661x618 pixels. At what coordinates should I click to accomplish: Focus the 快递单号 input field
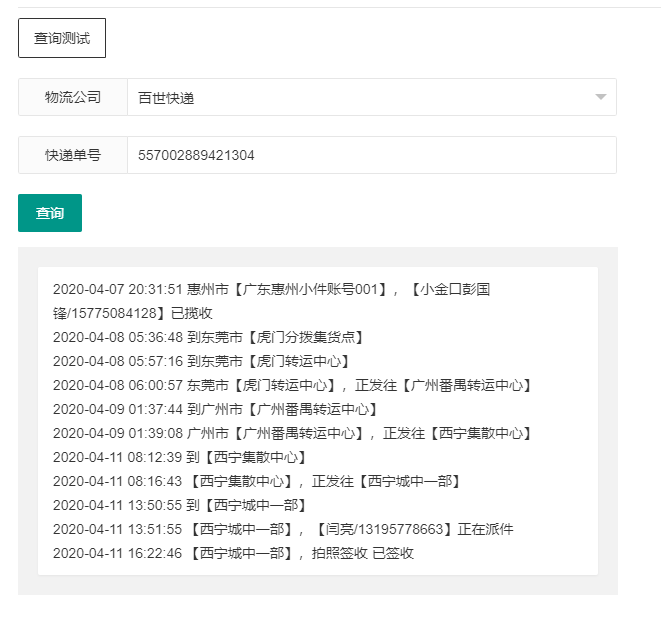coord(372,155)
